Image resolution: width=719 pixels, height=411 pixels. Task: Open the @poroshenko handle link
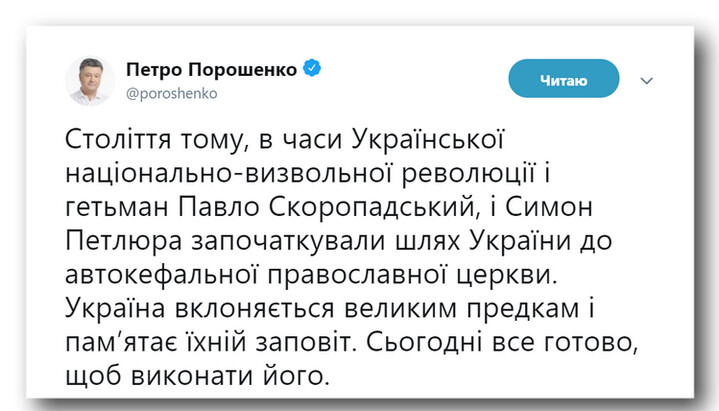(x=171, y=94)
